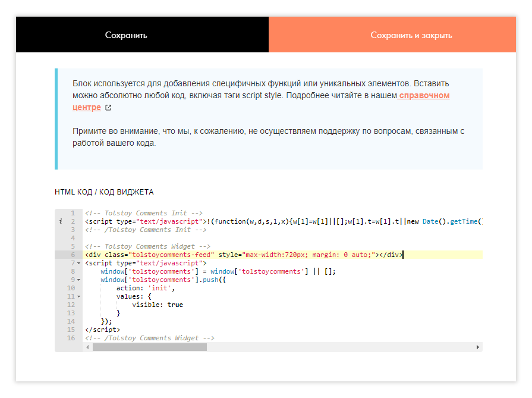
Task: Click the values: { line
Action: (x=134, y=296)
